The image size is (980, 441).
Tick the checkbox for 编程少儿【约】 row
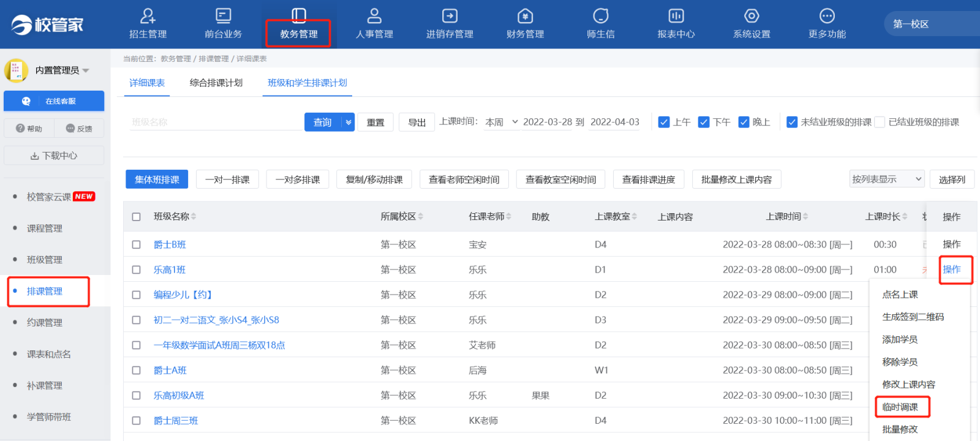point(136,295)
